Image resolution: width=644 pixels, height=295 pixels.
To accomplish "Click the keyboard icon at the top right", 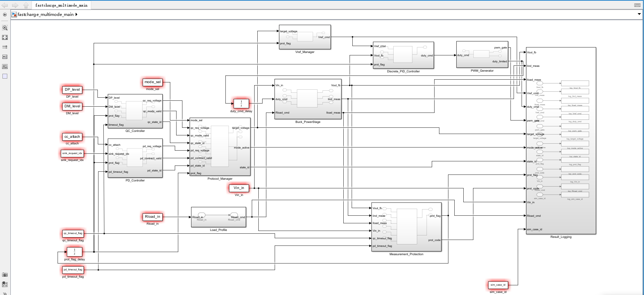I will coord(637,5).
